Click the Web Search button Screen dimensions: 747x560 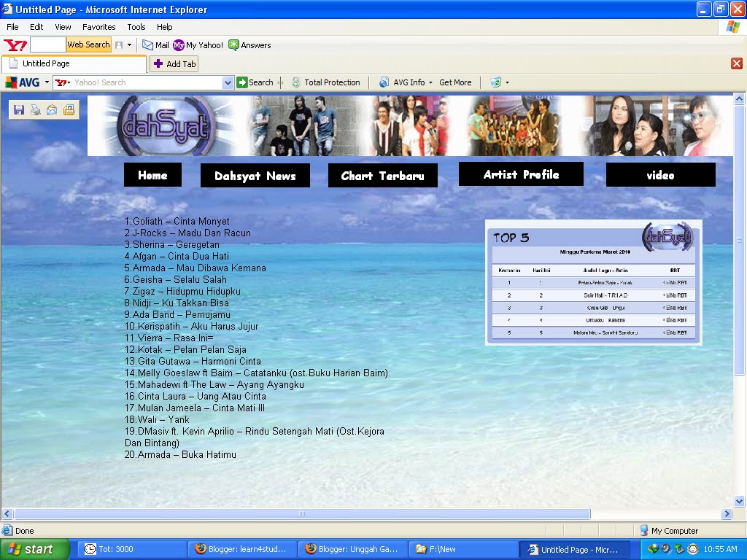click(x=88, y=44)
